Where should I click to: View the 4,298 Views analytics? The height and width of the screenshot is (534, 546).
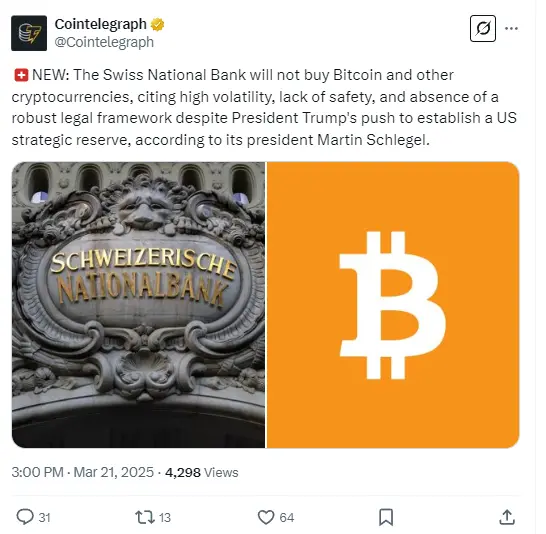[x=202, y=472]
